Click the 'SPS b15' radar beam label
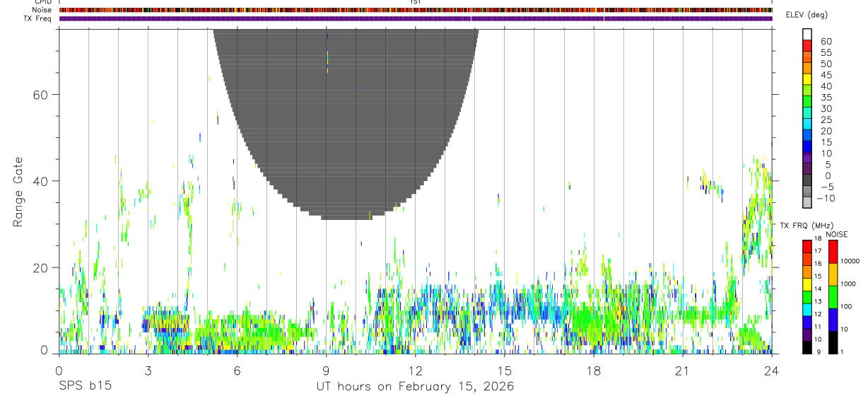The height and width of the screenshot is (401, 868). 84,387
